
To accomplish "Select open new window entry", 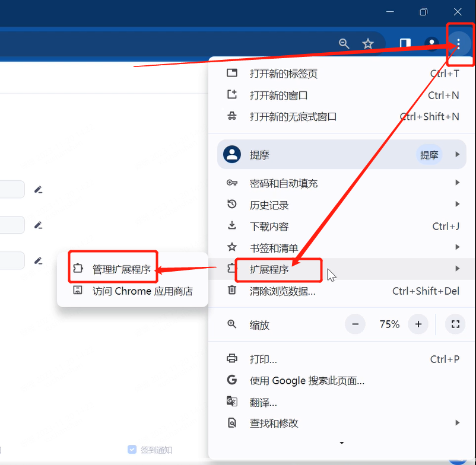I will pos(342,95).
